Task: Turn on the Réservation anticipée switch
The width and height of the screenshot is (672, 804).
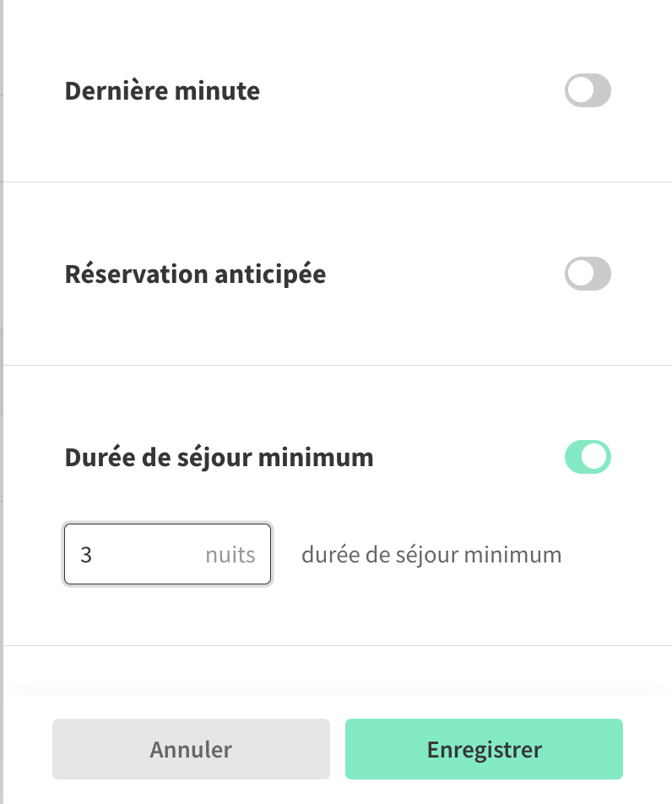Action: point(588,274)
